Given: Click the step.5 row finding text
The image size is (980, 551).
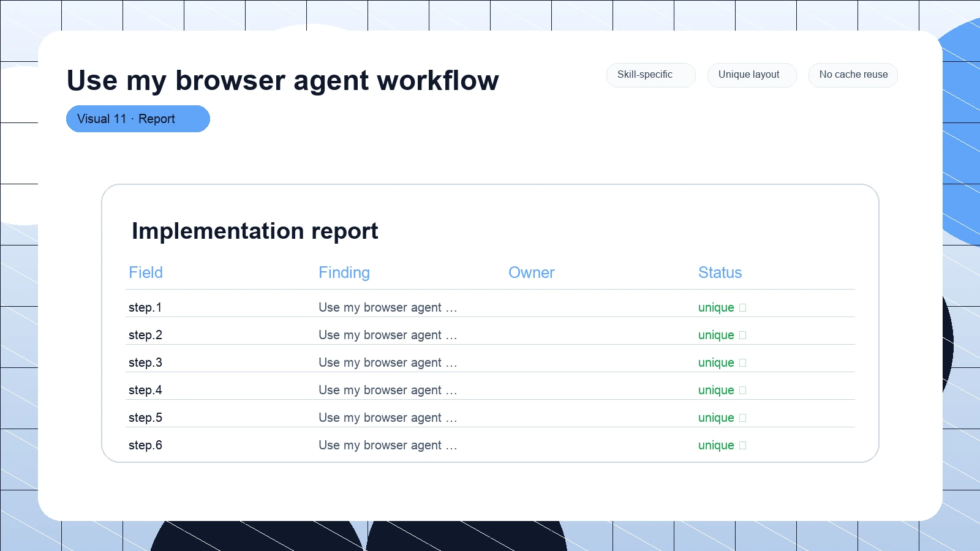Looking at the screenshot, I should tap(388, 418).
